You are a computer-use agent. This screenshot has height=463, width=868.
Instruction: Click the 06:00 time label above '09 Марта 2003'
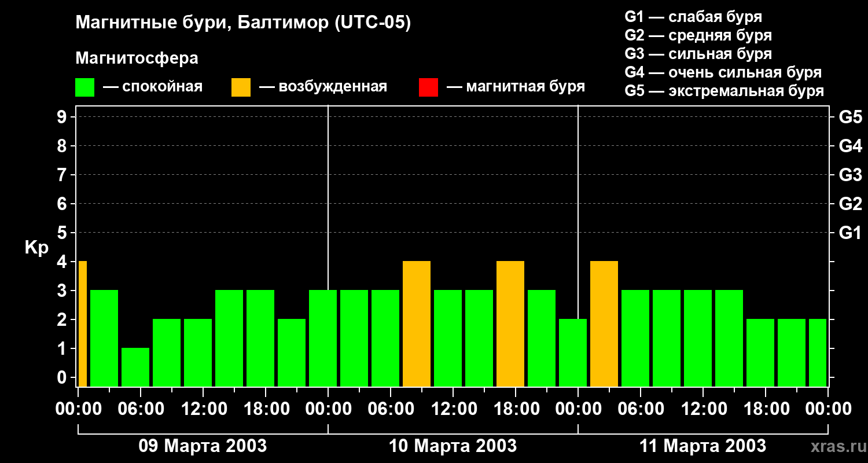pyautogui.click(x=141, y=409)
